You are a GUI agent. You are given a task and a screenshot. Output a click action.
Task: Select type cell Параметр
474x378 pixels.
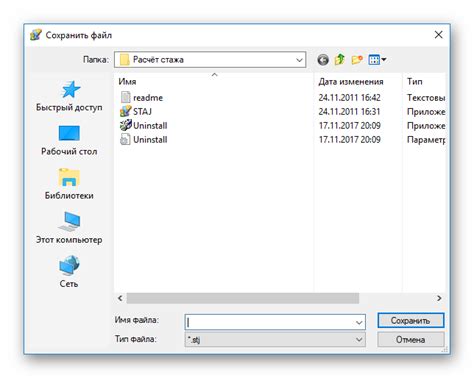click(x=426, y=139)
